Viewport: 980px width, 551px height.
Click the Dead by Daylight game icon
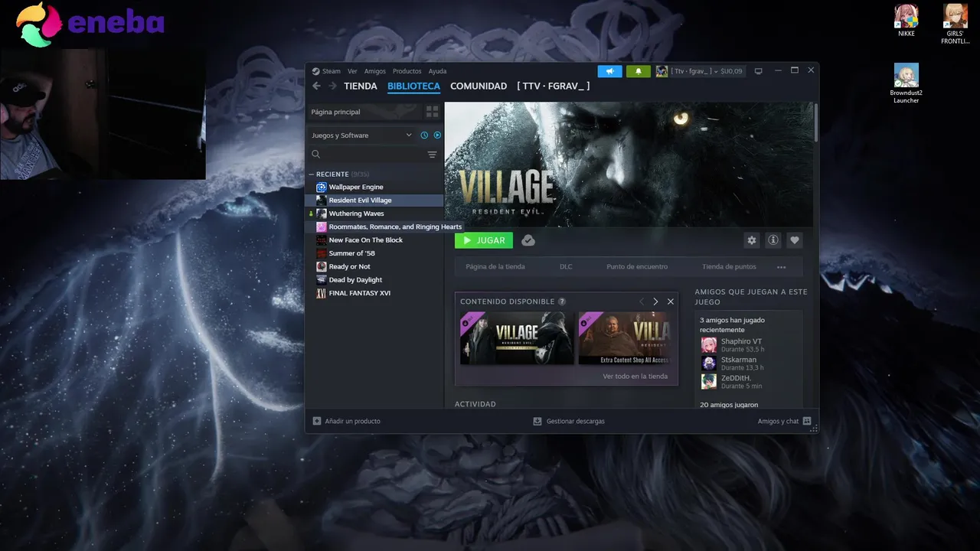[322, 280]
